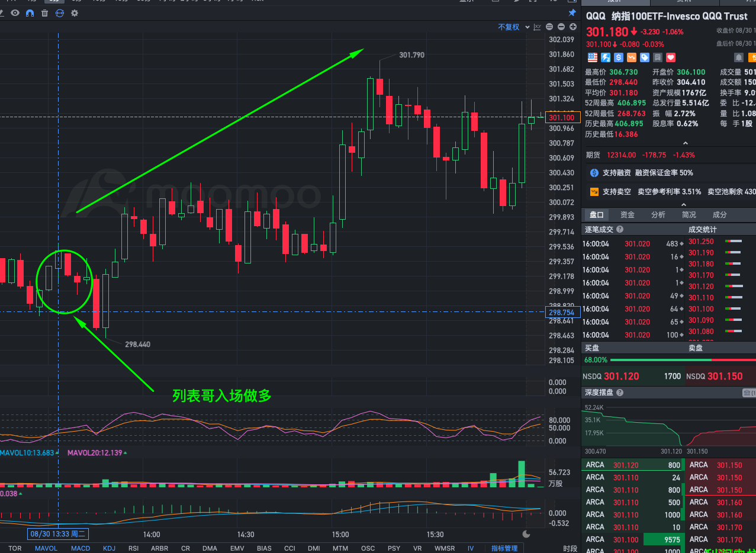Click the 301.250 trade statistics bar
Image resolution: width=756 pixels, height=553 pixels.
click(x=734, y=242)
